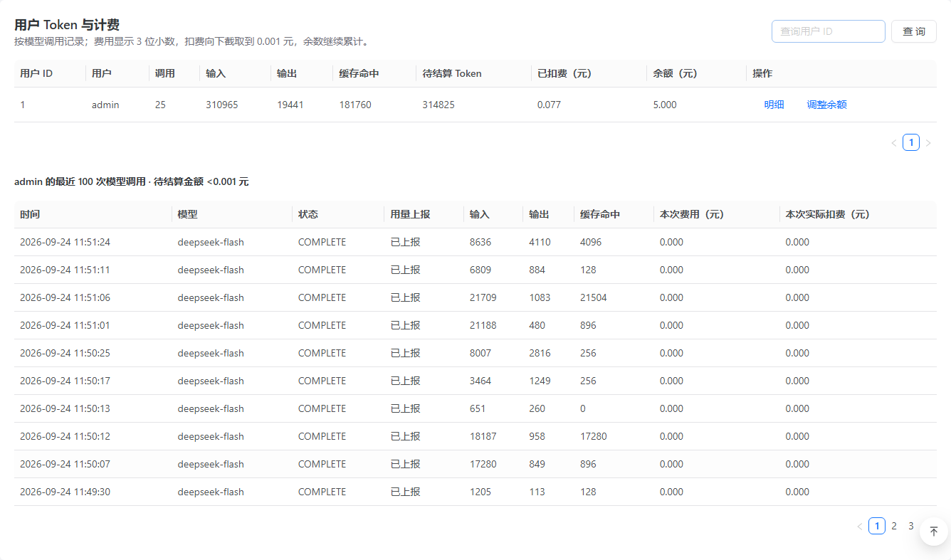The image size is (951, 560).
Task: Click the 2026-09-24 11:50:25 timestamp
Action: (65, 353)
